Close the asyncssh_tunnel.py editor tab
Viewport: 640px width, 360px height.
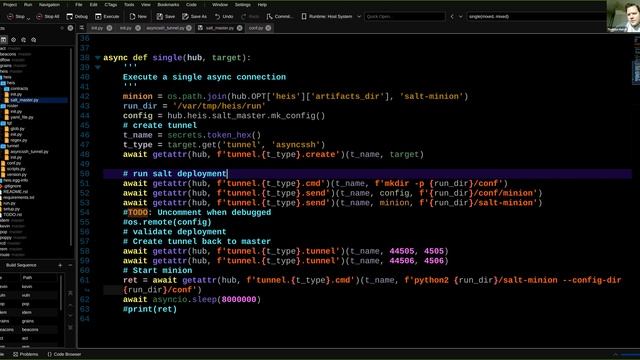click(x=189, y=28)
